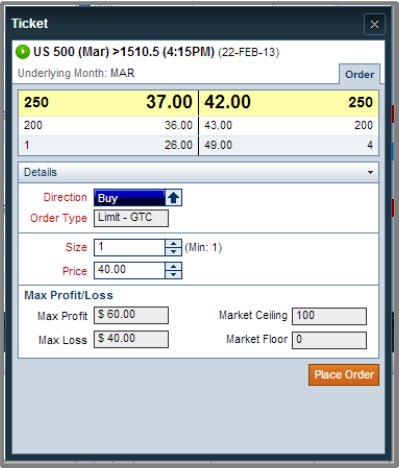Click the (Min: 1) size hint

[203, 248]
